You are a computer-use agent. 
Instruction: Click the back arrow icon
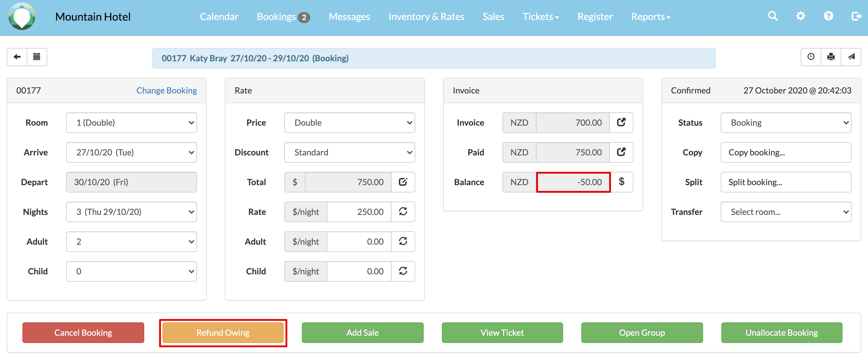pos(17,57)
